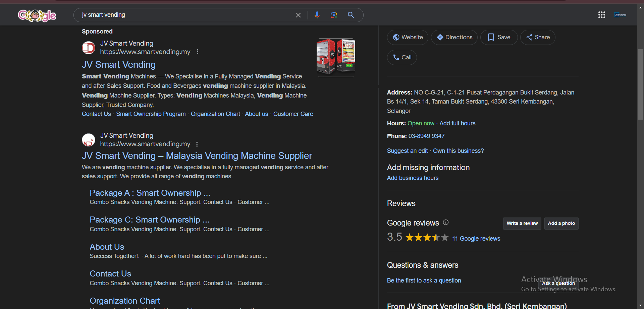
Task: Clear the search query with X icon
Action: 298,15
